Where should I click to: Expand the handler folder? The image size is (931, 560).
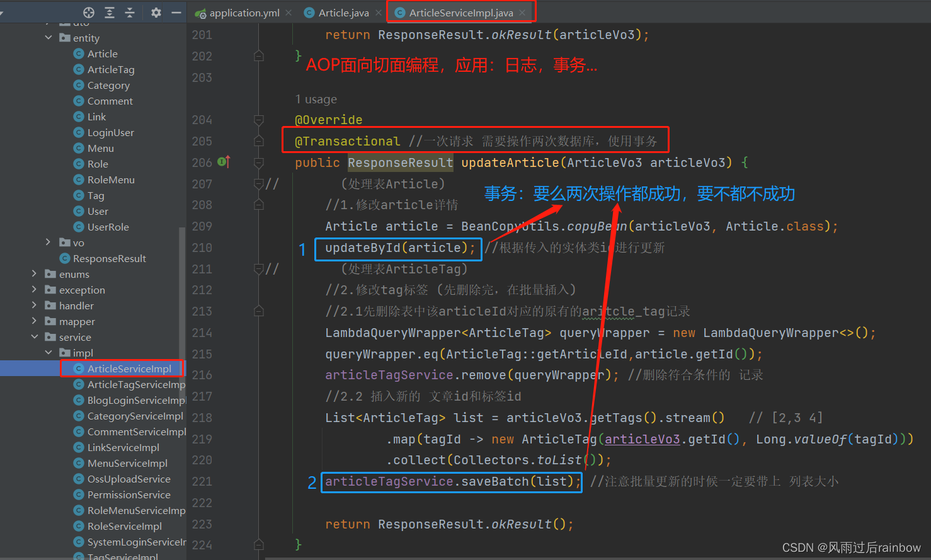(35, 306)
